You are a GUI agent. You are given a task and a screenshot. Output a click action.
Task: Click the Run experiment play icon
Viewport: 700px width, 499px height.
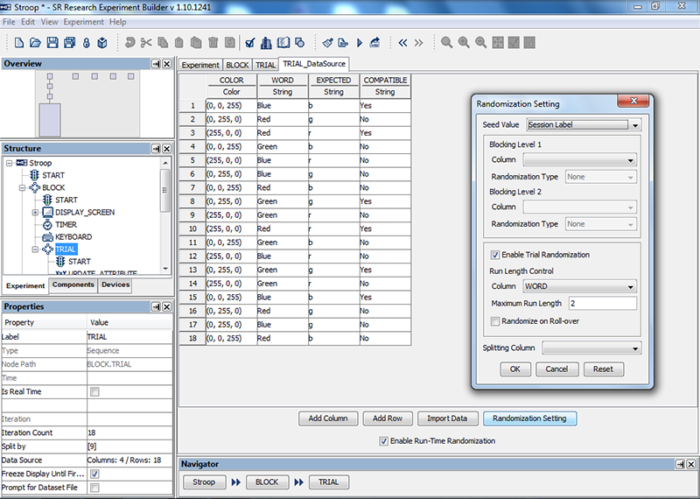tap(358, 43)
